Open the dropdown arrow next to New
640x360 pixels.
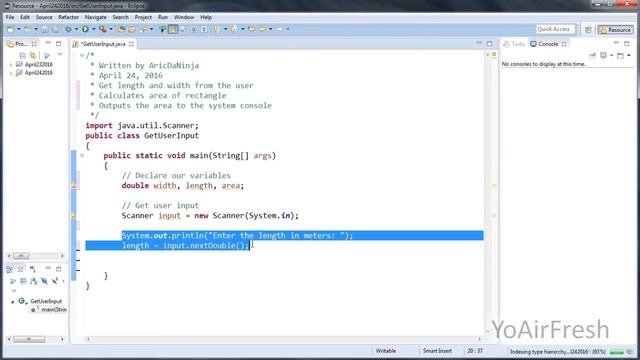[18, 29]
